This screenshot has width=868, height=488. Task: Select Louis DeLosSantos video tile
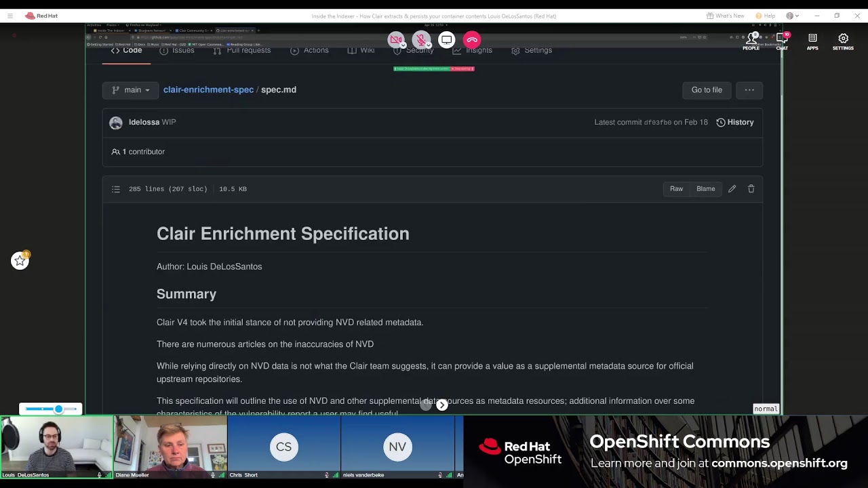coord(57,447)
